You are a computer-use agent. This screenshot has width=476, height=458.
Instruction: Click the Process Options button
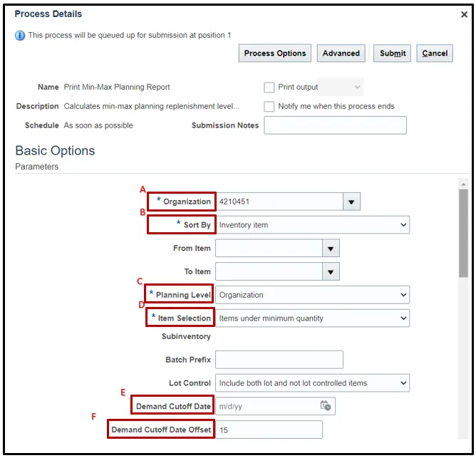(x=275, y=53)
